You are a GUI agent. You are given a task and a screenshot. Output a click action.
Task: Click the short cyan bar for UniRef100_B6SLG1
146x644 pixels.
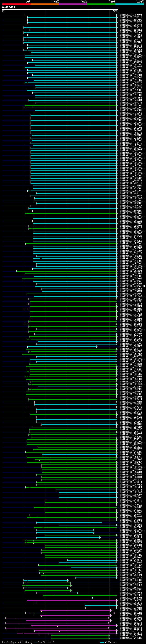[x=46, y=580]
